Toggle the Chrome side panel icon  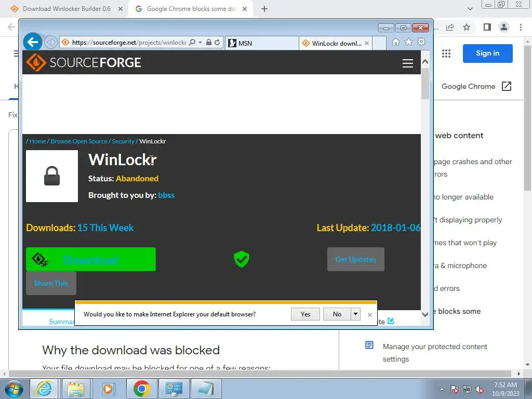(x=487, y=27)
